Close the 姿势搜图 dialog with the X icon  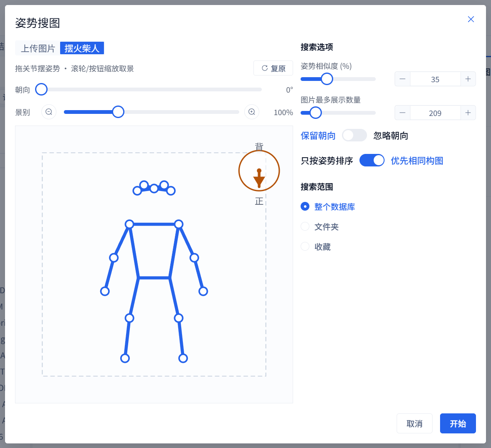pos(471,19)
